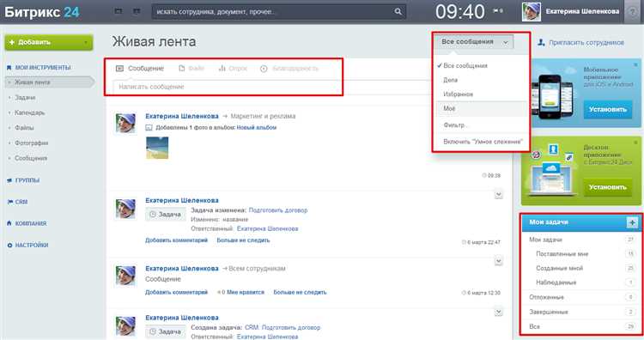Open Календарь in the sidebar
644x340 pixels.
tap(29, 112)
